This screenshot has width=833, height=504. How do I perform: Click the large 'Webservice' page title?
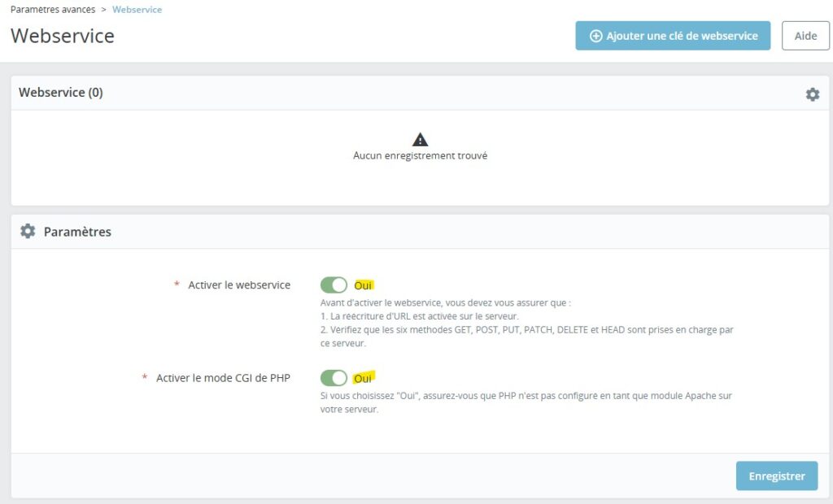coord(63,36)
